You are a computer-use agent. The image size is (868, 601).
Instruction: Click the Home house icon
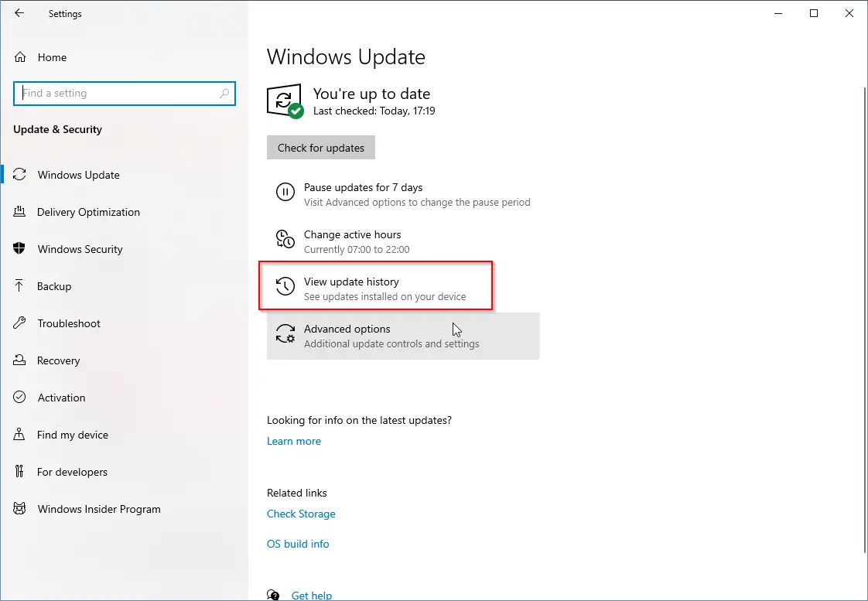tap(20, 57)
